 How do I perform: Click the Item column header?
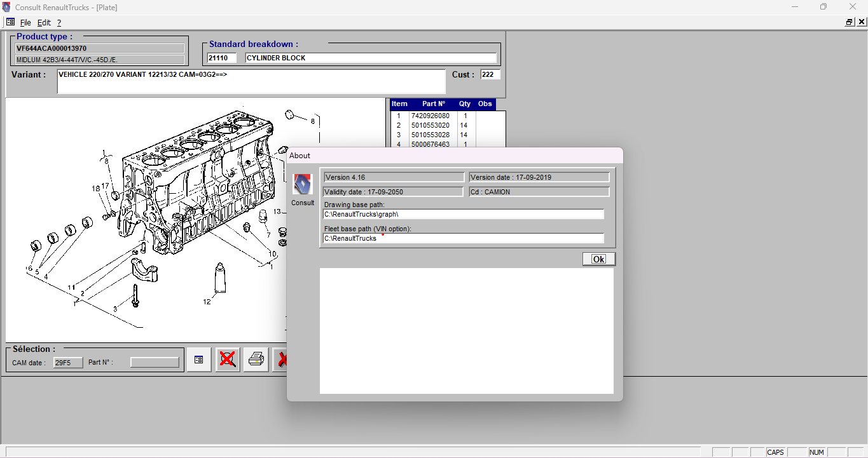[x=399, y=104]
